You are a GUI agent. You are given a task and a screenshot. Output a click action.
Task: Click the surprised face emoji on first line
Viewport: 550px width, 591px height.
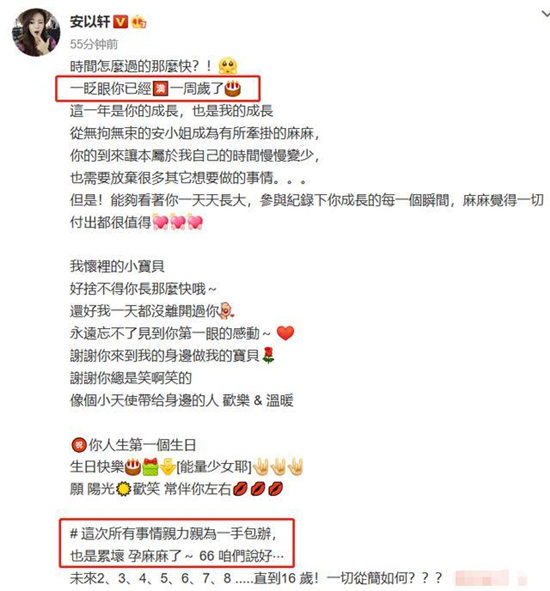coord(228,66)
